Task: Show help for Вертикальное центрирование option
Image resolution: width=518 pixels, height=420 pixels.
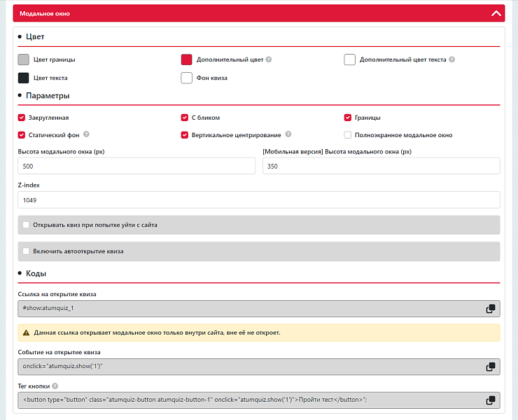Action: click(288, 134)
